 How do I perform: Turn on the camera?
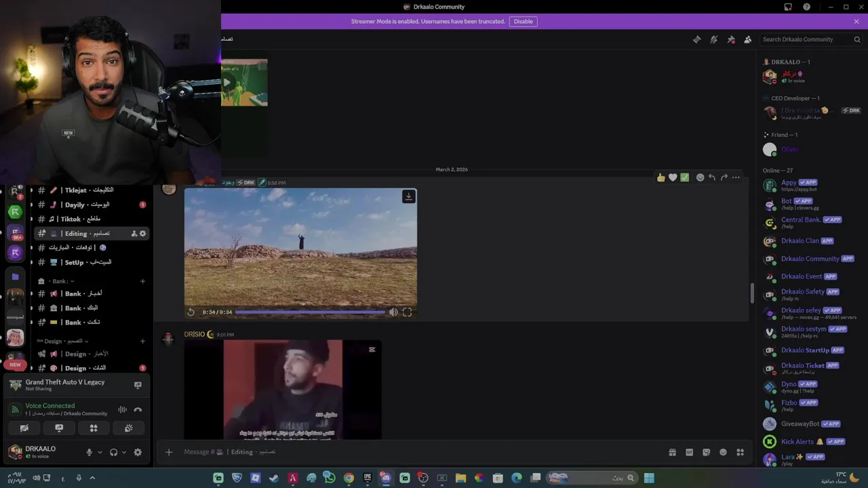point(24,428)
